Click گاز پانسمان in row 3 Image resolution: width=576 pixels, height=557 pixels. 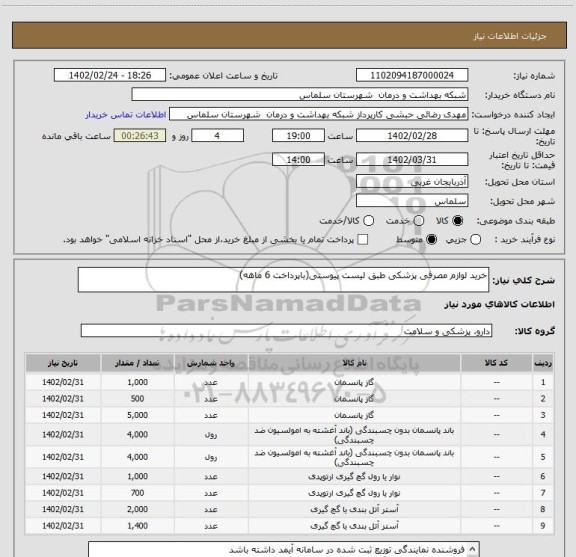[354, 415]
